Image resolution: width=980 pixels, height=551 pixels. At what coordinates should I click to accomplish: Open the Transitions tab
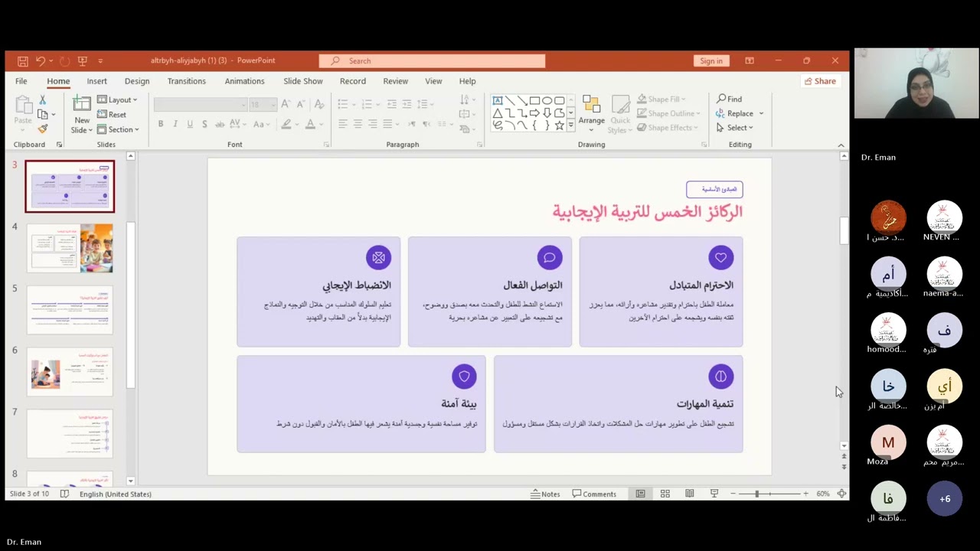coord(186,81)
